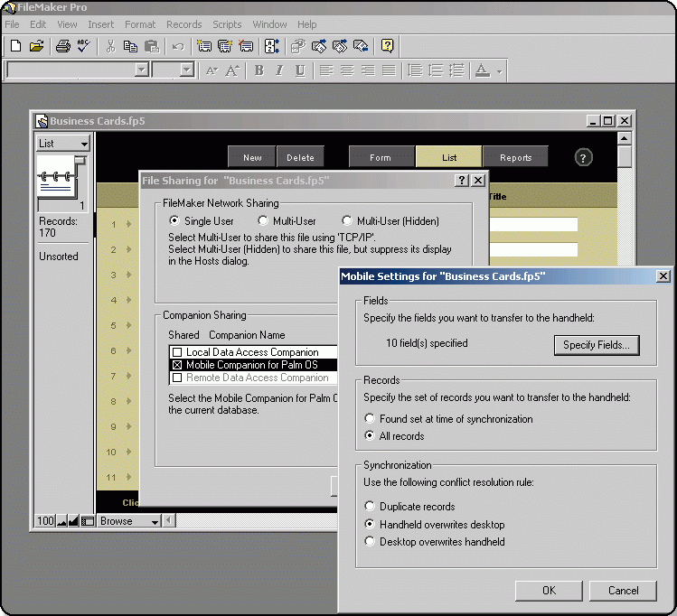This screenshot has width=677, height=616.
Task: Click the record book bookmark slider
Action: click(x=80, y=161)
